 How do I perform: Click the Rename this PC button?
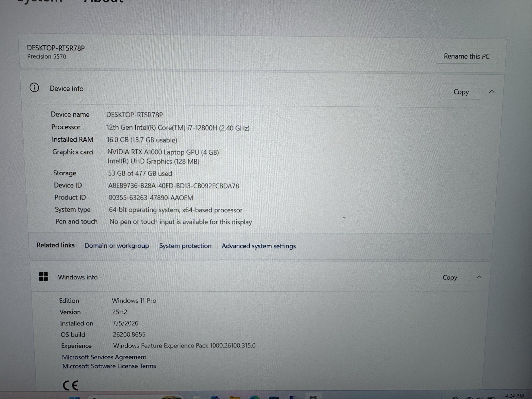click(x=466, y=56)
